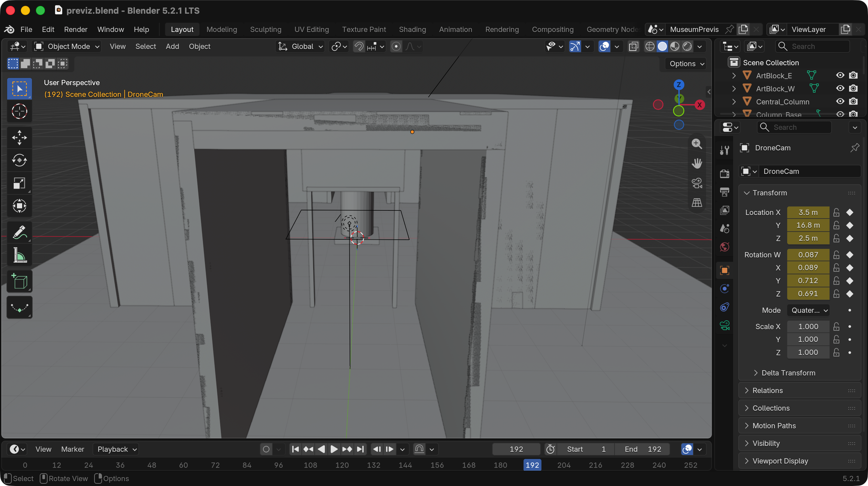The height and width of the screenshot is (486, 868).
Task: Select the 3D Cursor tool
Action: [x=19, y=111]
